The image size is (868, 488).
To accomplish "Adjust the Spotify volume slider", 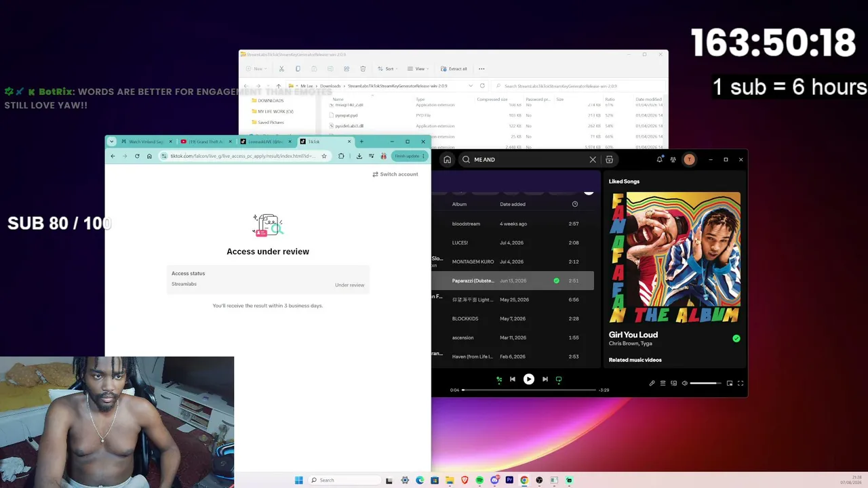I will [705, 383].
